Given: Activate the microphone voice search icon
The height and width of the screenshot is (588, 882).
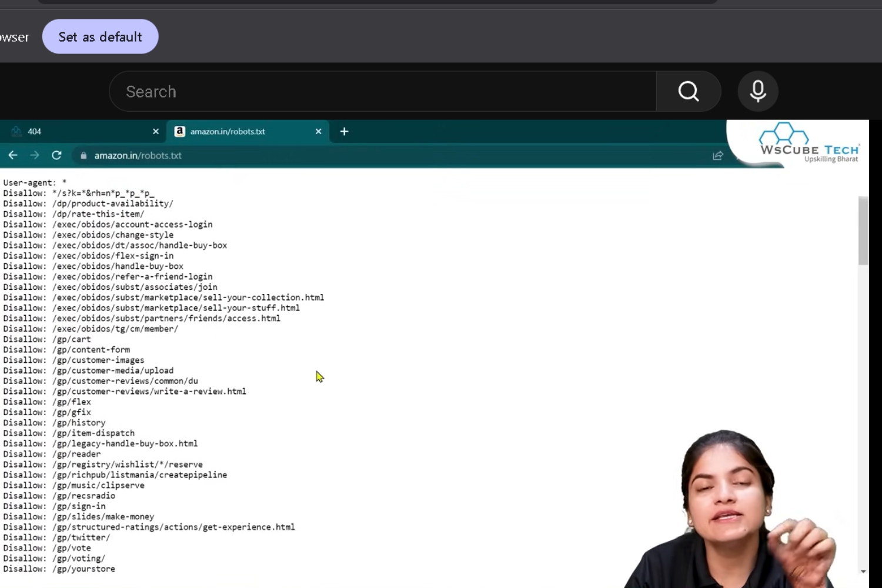Looking at the screenshot, I should (x=758, y=91).
